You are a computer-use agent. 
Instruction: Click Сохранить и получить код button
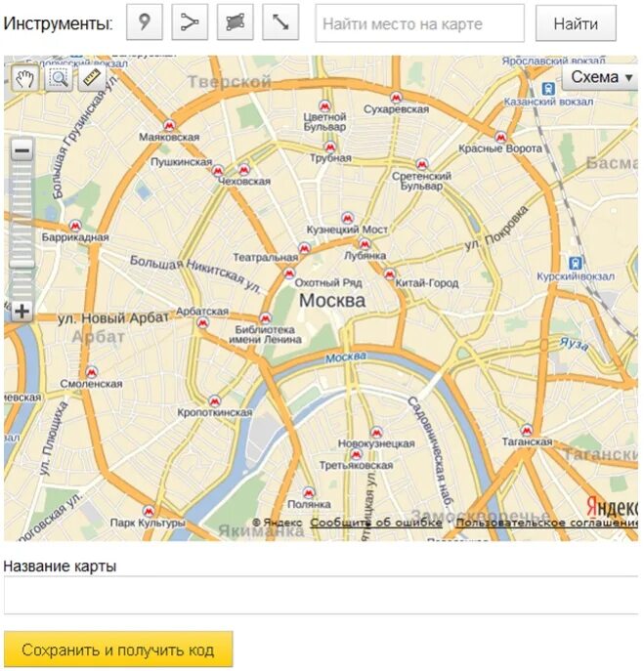tap(118, 650)
